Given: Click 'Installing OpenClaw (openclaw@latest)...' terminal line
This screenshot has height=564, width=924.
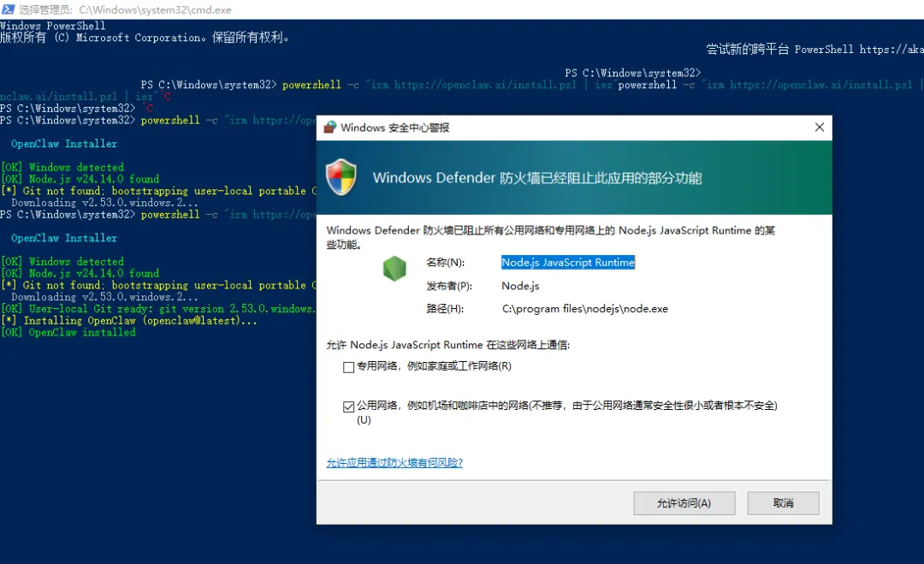Looking at the screenshot, I should pyautogui.click(x=129, y=321).
